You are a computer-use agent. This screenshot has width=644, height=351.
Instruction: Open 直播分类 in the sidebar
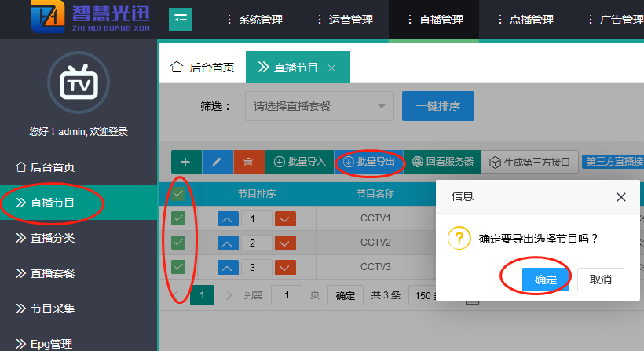point(53,238)
